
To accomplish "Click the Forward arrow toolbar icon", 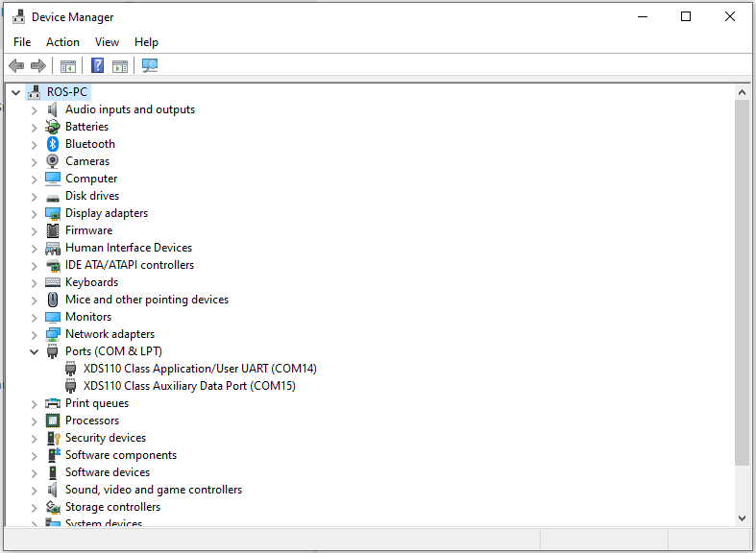I will (38, 65).
